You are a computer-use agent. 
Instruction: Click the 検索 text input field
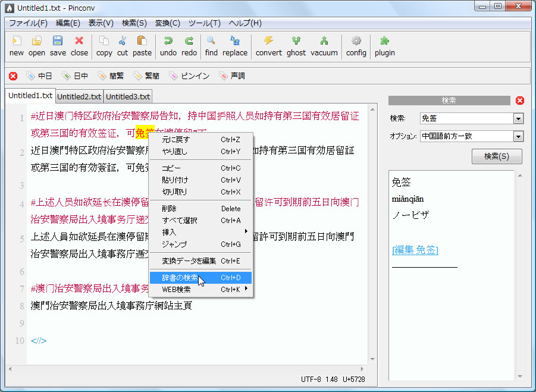pos(467,118)
